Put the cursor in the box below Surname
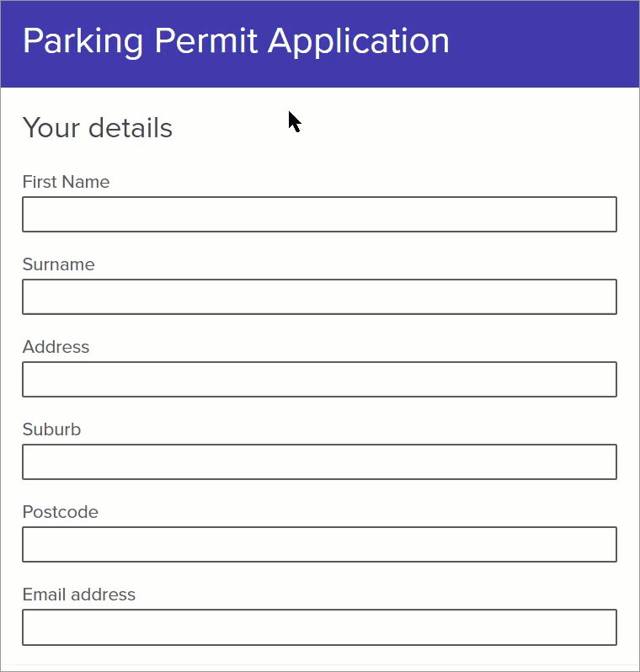Screen dimensions: 640x672 [x=319, y=297]
